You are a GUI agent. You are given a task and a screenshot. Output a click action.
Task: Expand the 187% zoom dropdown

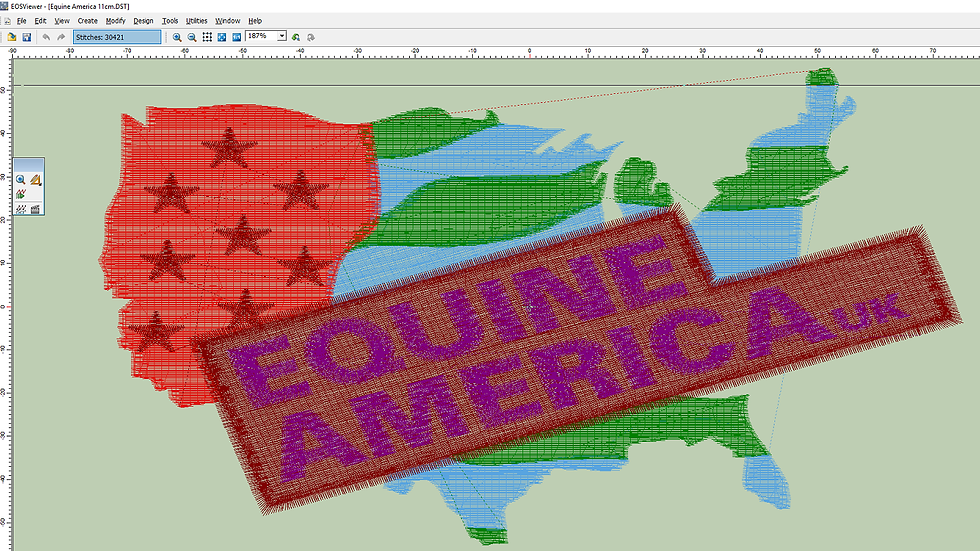(282, 36)
